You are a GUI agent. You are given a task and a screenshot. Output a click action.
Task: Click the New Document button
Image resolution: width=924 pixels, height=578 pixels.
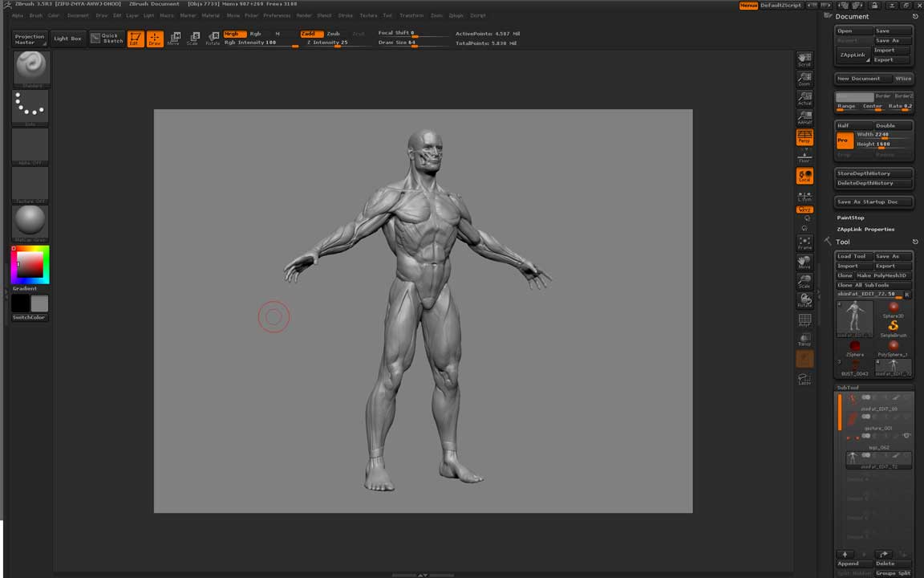(x=863, y=79)
